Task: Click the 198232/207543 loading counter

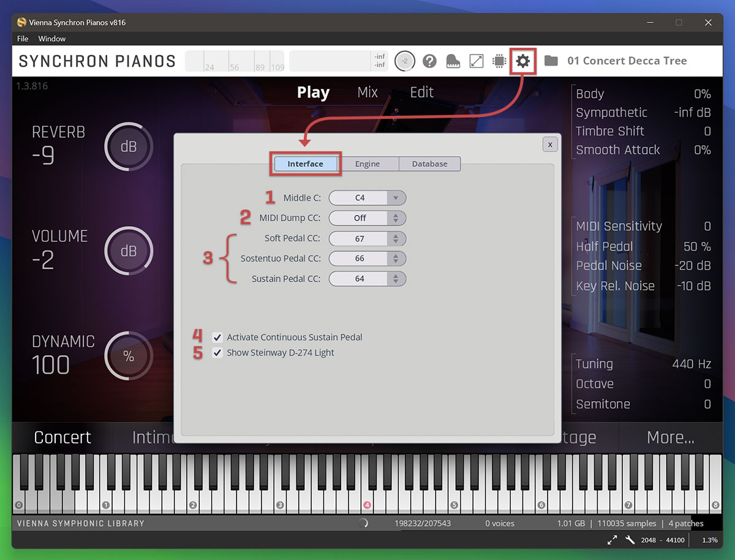Action: click(x=423, y=523)
